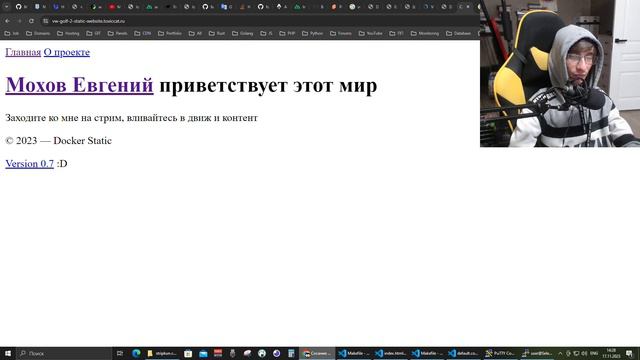640x360 pixels.
Task: Open the Windows Start menu
Action: point(8,353)
